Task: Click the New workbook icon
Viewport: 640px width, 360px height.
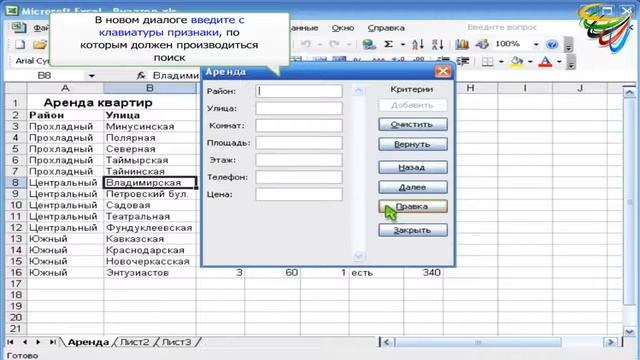Action: pos(20,45)
